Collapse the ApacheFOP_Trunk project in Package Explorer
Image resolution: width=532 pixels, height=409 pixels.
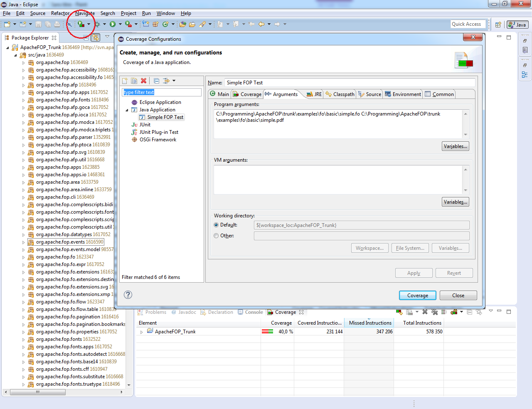pyautogui.click(x=7, y=48)
